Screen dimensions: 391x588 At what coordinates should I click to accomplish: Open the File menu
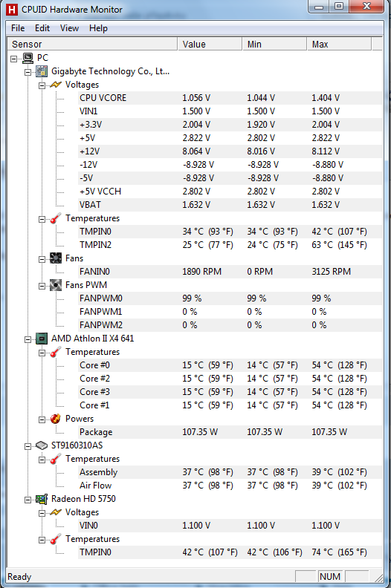point(18,28)
